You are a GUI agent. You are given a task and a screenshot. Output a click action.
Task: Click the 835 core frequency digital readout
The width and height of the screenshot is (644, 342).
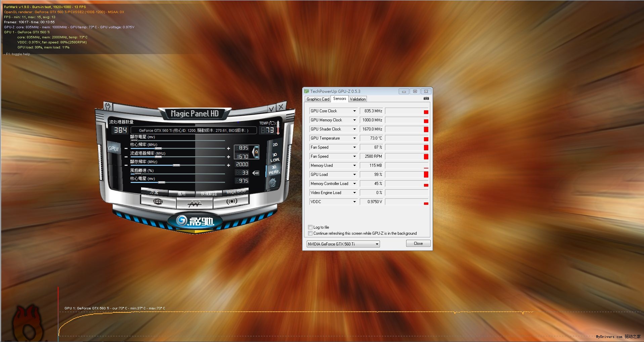(x=242, y=148)
